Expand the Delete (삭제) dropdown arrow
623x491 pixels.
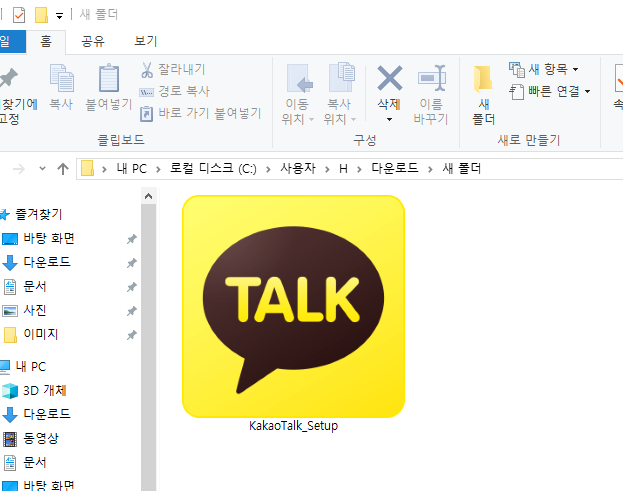tap(389, 119)
